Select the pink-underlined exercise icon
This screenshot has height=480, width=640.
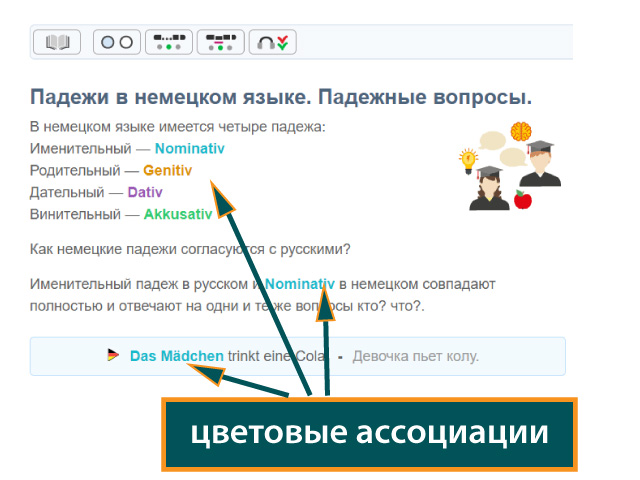coord(221,42)
